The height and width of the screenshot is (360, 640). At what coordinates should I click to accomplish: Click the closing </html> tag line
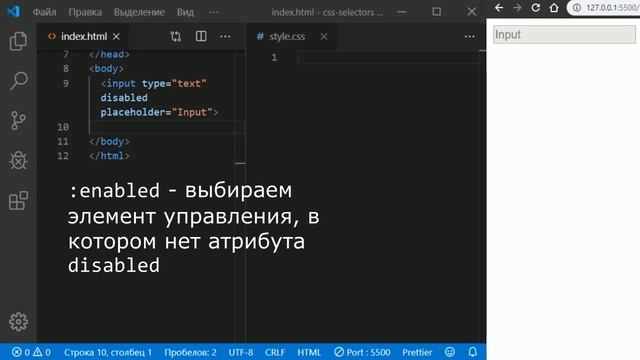coord(109,156)
